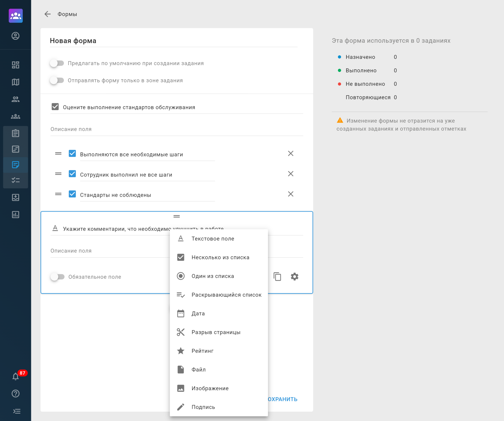Select 'Один из списка' field type
504x421 pixels.
click(x=219, y=276)
